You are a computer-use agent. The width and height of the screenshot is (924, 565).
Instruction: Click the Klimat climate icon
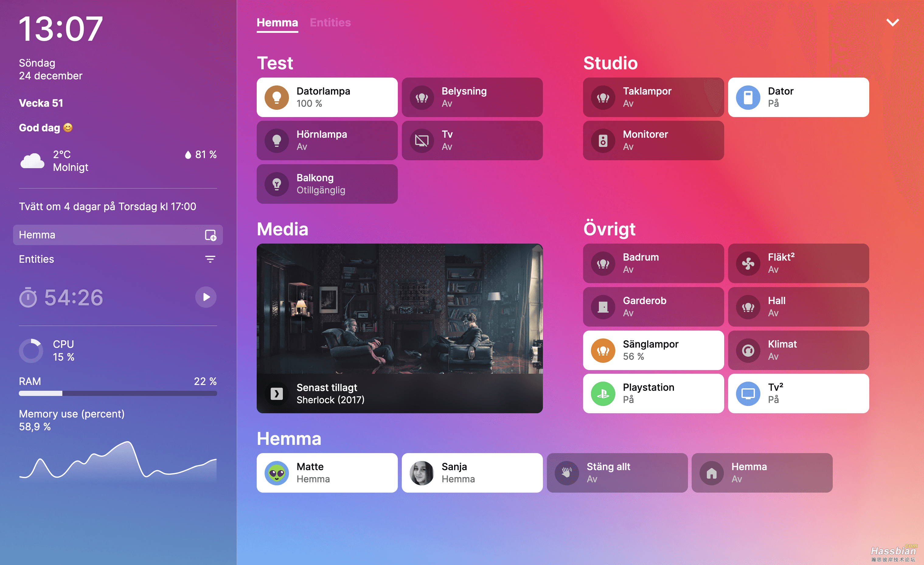pos(748,351)
